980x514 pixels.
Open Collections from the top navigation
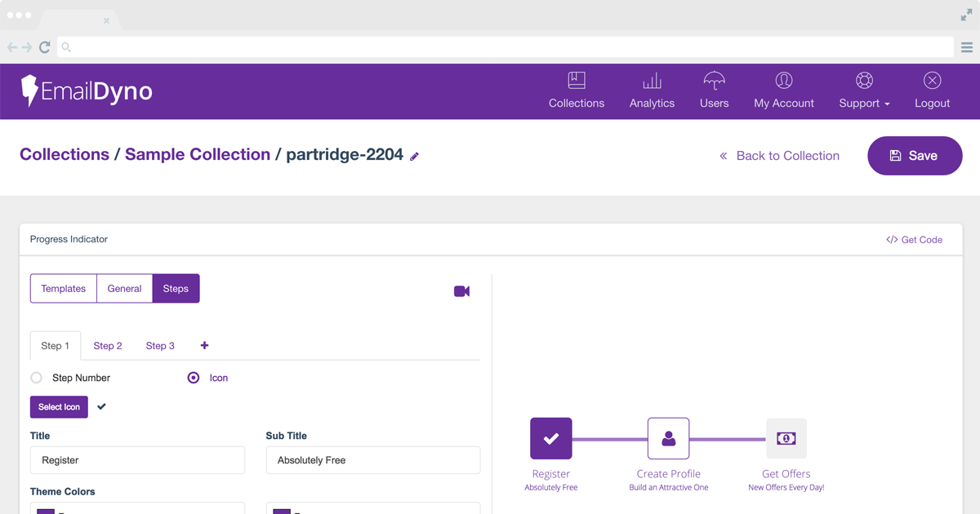click(576, 91)
